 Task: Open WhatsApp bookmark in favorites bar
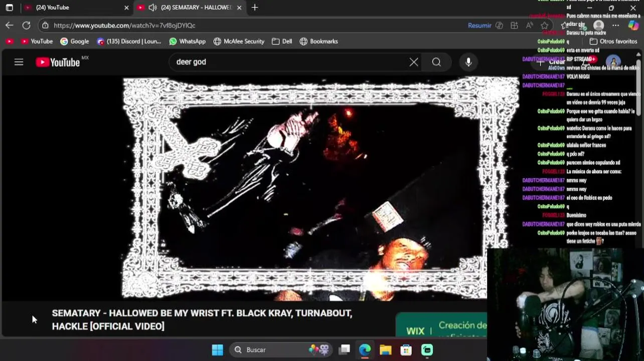[187, 42]
